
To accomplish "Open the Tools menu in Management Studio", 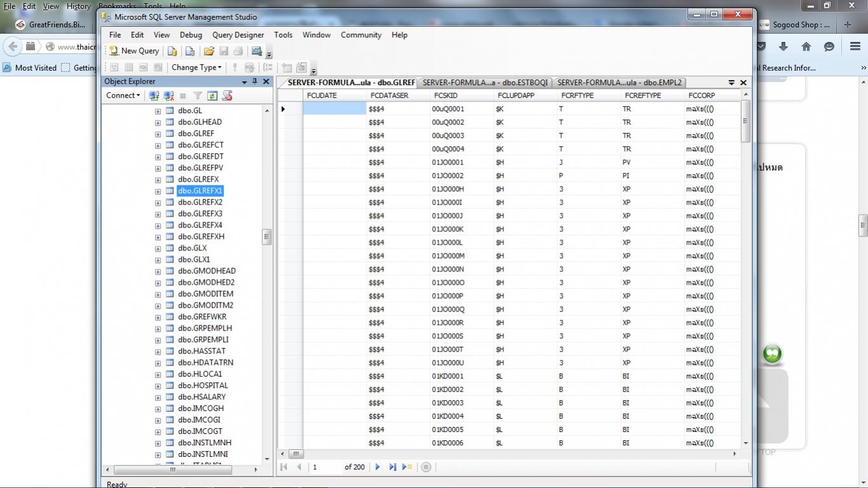I will 283,35.
